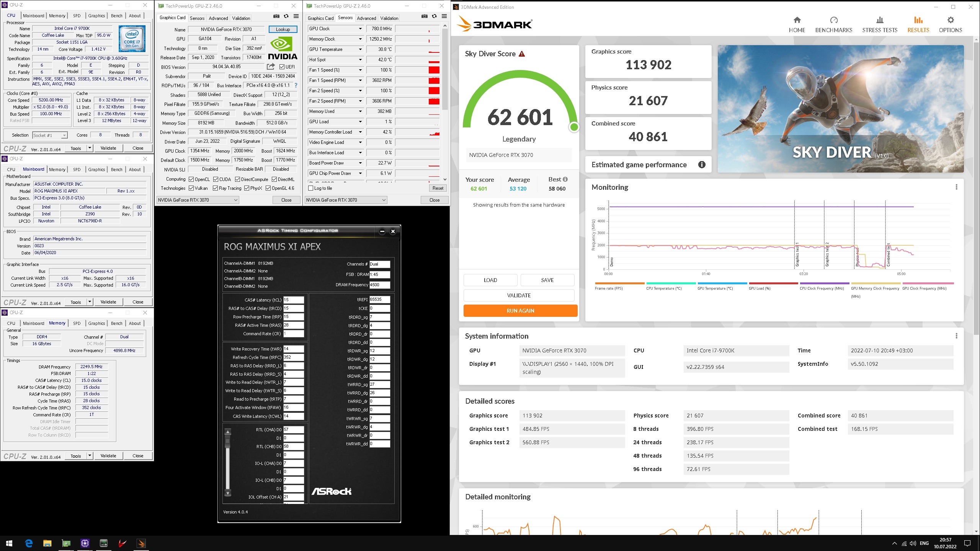Click the Reset button in GPU-Z Sensors
Screen dimensions: 980x551
point(438,188)
